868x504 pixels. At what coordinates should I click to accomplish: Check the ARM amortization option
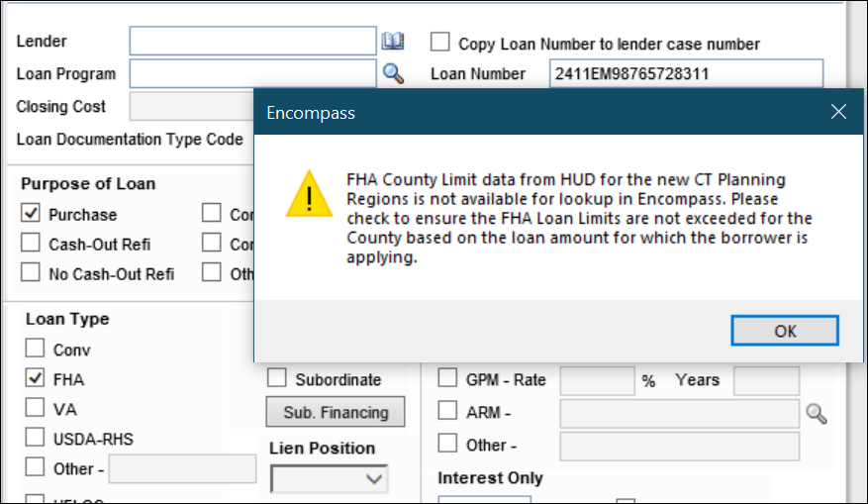pyautogui.click(x=447, y=411)
